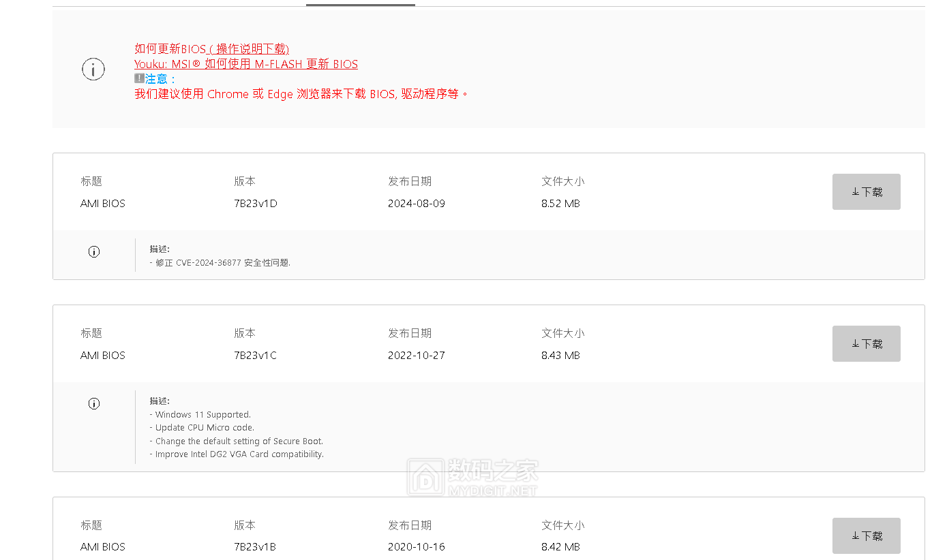The height and width of the screenshot is (560, 947).
Task: Click the info icon in 7B23v1C description
Action: click(94, 403)
